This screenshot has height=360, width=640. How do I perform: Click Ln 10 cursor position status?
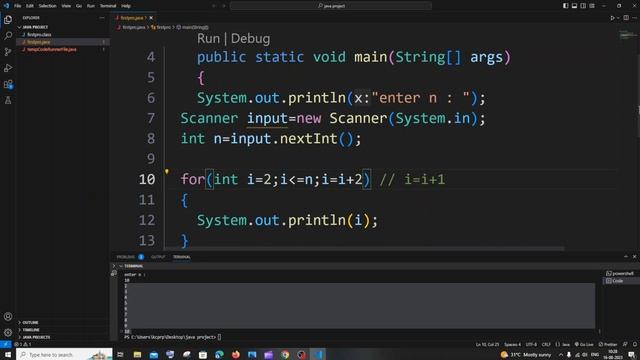click(x=487, y=344)
